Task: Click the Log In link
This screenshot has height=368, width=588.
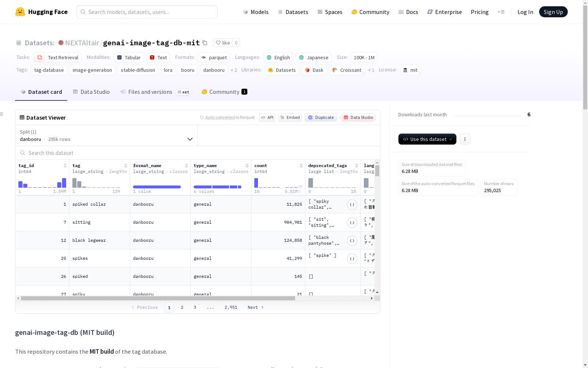Action: (525, 12)
